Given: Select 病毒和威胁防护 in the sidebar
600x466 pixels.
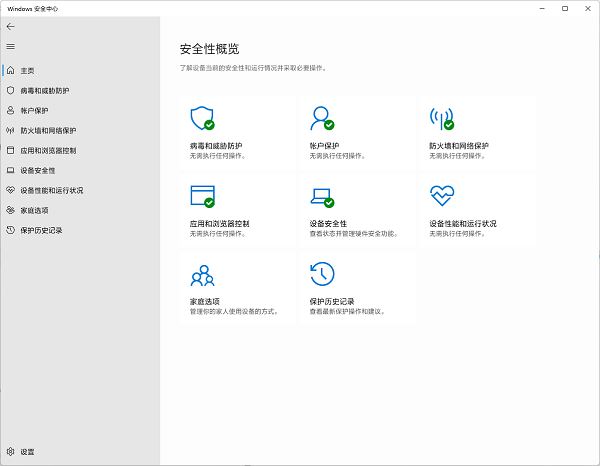Looking at the screenshot, I should (45, 91).
